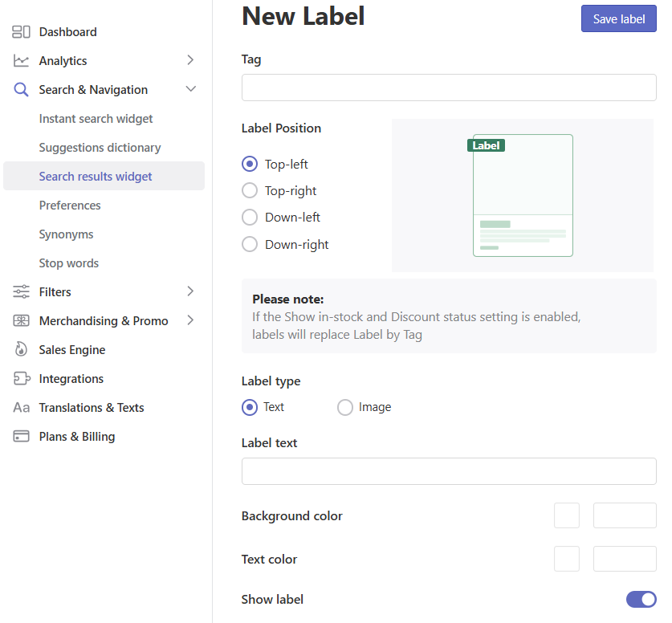Viewport: 672px width, 623px height.
Task: Open Translations & Texts page
Action: tap(92, 408)
